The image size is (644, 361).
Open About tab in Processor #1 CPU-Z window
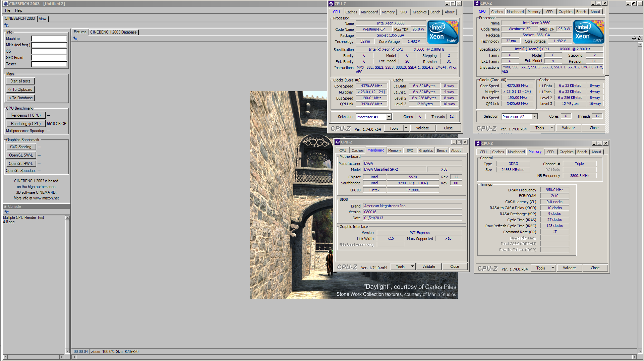pyautogui.click(x=450, y=12)
